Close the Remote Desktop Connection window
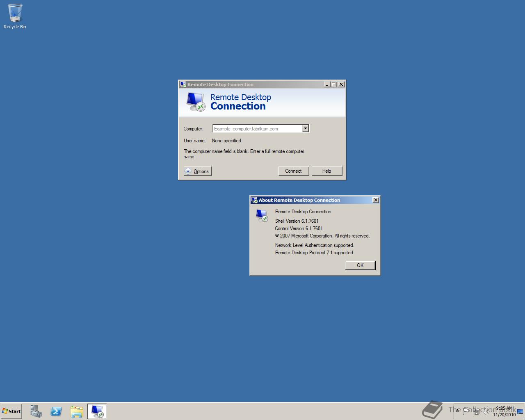This screenshot has width=525, height=420. 341,84
